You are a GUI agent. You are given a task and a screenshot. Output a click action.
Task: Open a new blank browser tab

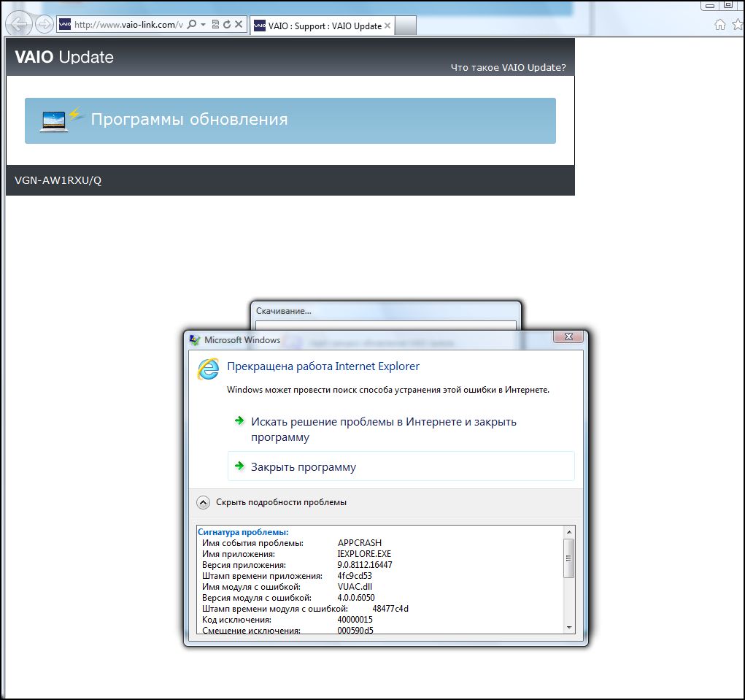pyautogui.click(x=405, y=26)
